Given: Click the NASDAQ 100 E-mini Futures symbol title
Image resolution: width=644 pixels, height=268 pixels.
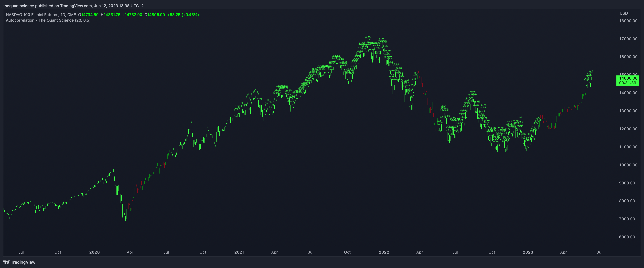Looking at the screenshot, I should 41,15.
